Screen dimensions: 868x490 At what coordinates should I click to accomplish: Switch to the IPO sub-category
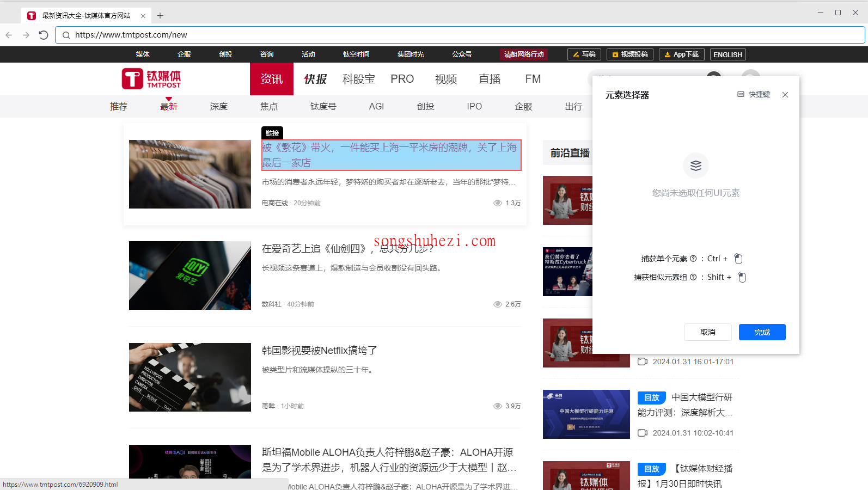(474, 107)
